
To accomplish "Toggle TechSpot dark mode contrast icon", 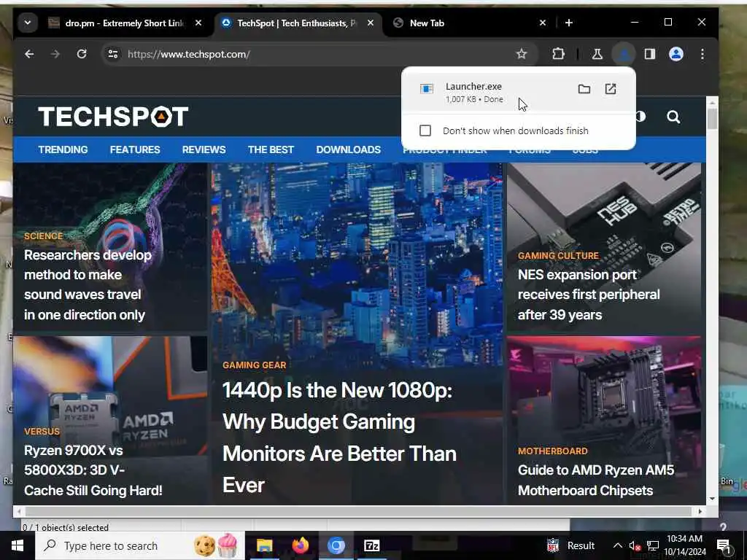I will point(640,117).
